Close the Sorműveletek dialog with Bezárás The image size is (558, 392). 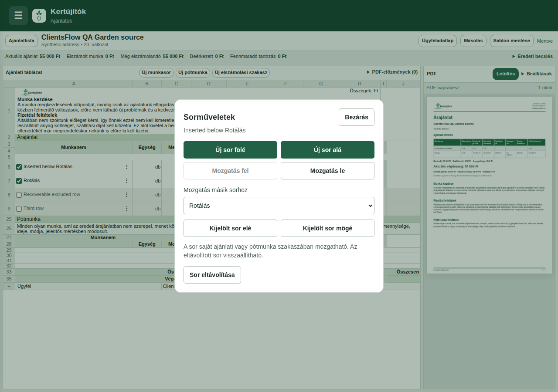pyautogui.click(x=357, y=117)
